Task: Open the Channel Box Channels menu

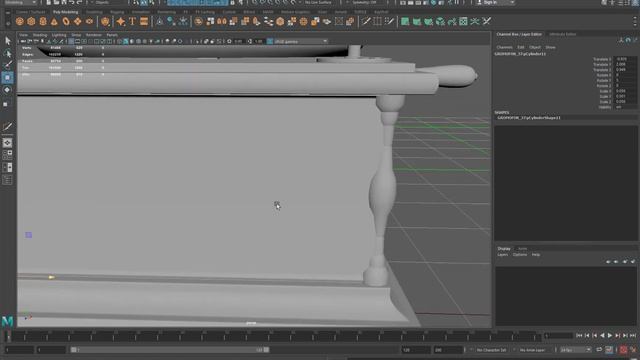Action: pyautogui.click(x=504, y=47)
